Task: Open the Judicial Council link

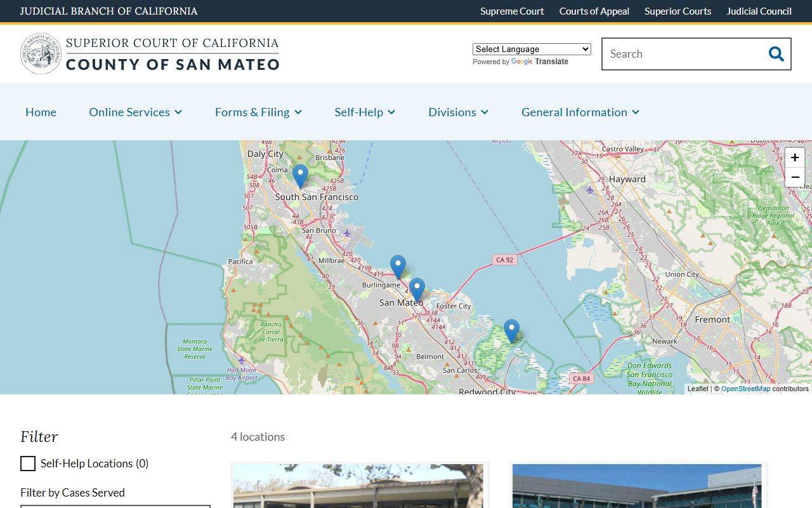Action: (x=759, y=11)
